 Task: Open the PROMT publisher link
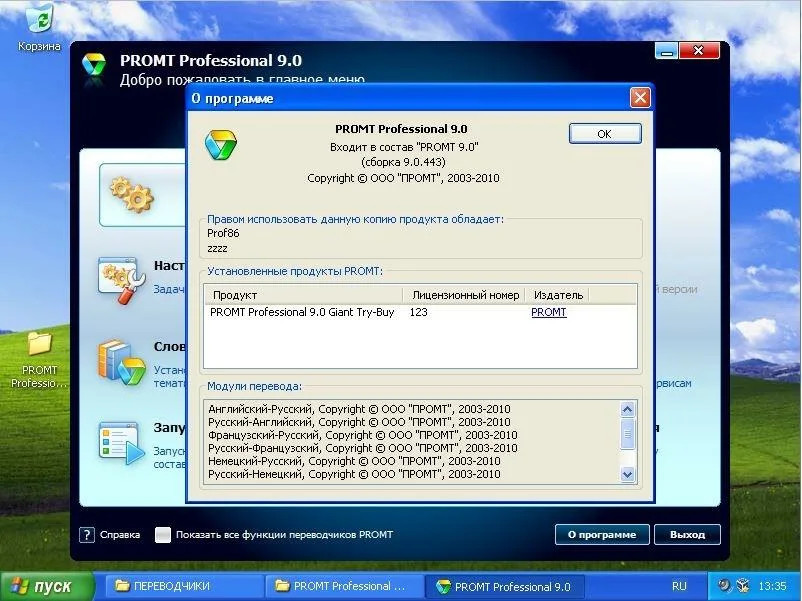coord(549,312)
